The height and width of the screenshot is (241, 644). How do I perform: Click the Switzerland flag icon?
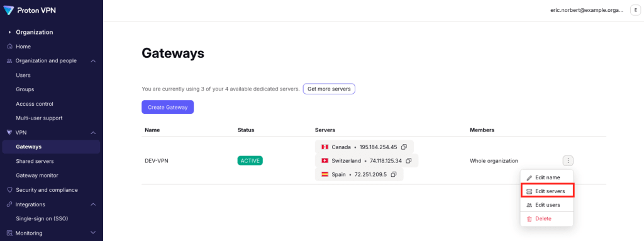click(x=325, y=161)
